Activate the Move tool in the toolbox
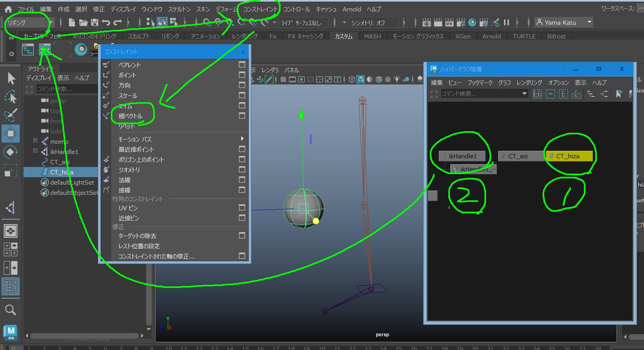The height and width of the screenshot is (350, 644). (x=11, y=134)
